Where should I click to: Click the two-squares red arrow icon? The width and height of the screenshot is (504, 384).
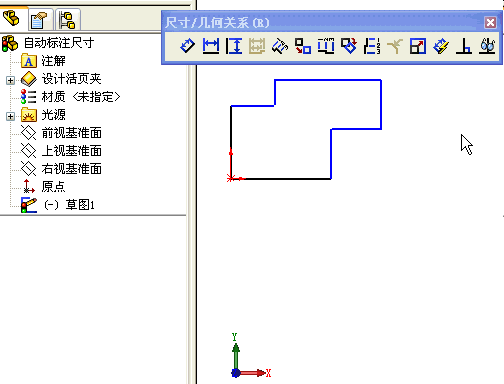pyautogui.click(x=303, y=46)
